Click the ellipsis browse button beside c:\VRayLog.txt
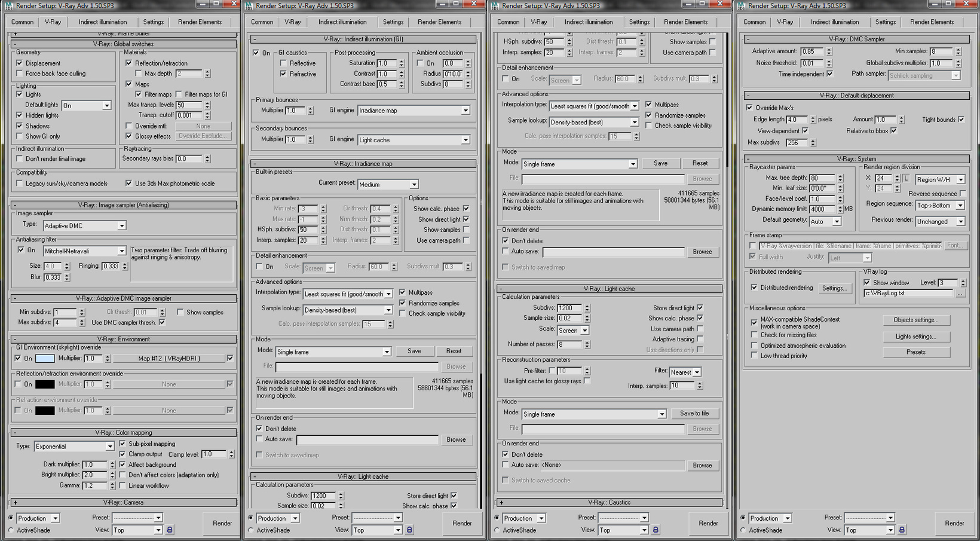This screenshot has height=541, width=980. pos(960,294)
